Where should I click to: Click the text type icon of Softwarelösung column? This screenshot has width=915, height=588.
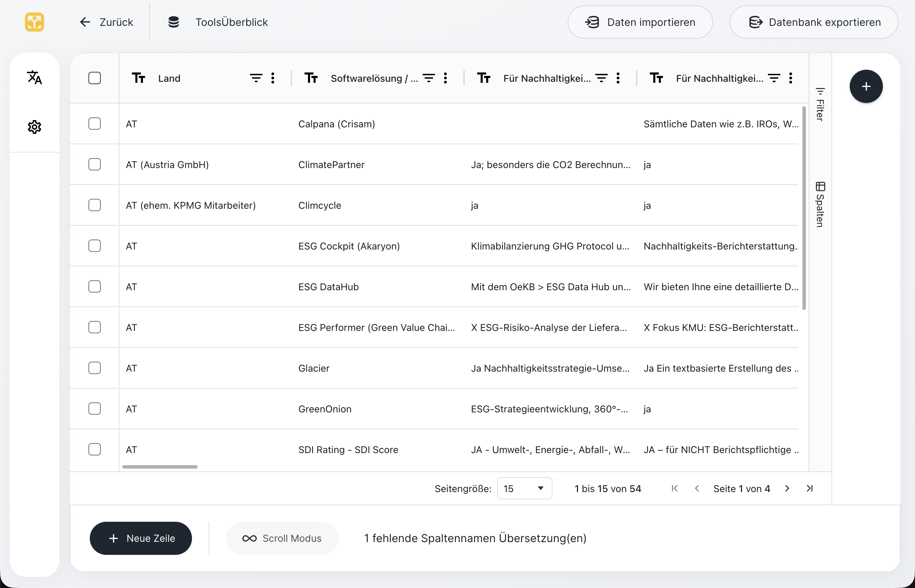click(x=311, y=78)
